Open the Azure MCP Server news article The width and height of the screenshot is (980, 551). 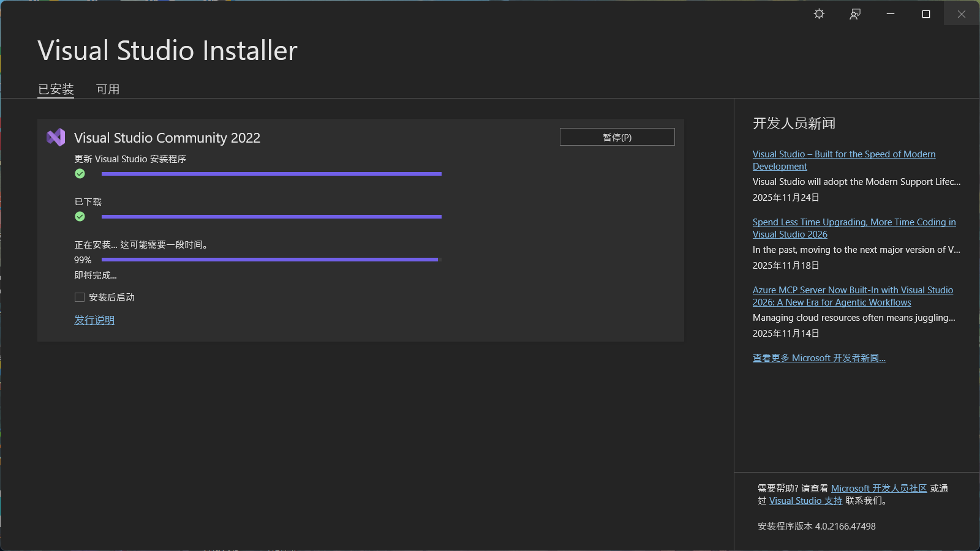coord(853,296)
